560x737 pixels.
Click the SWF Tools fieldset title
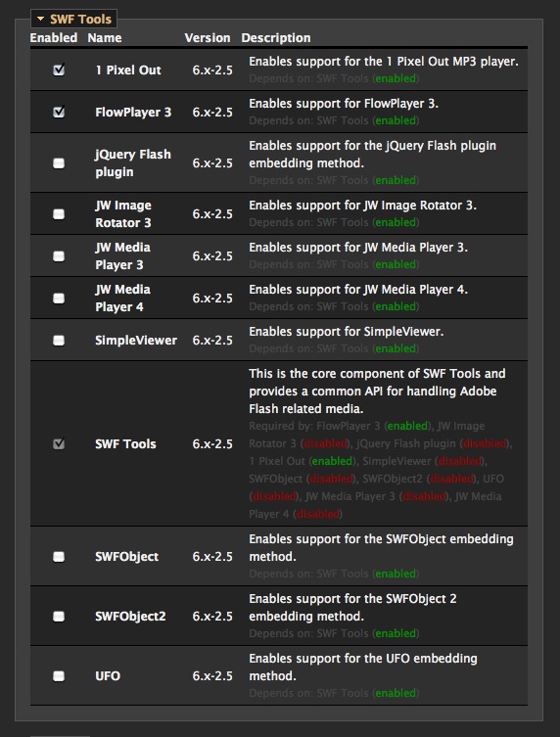coord(80,20)
